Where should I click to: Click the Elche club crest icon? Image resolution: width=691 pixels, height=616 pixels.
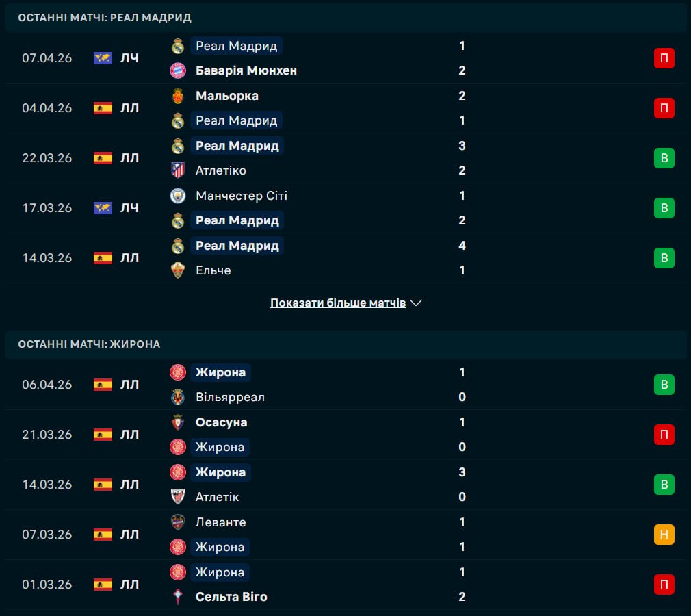click(x=178, y=270)
